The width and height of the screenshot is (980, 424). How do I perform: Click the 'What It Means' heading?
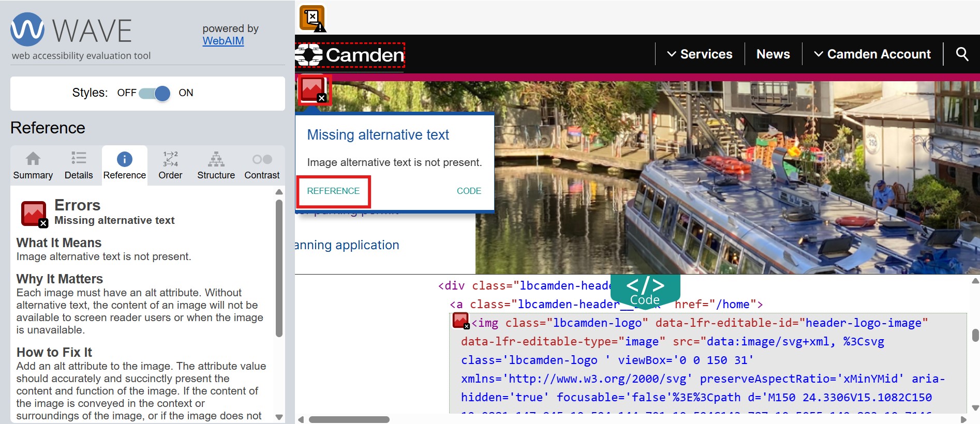(x=59, y=243)
